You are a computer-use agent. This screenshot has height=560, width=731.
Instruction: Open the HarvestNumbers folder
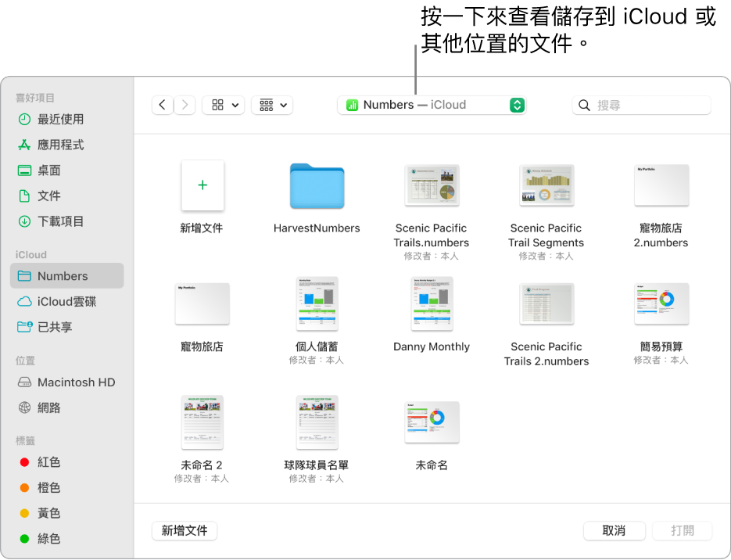[317, 187]
